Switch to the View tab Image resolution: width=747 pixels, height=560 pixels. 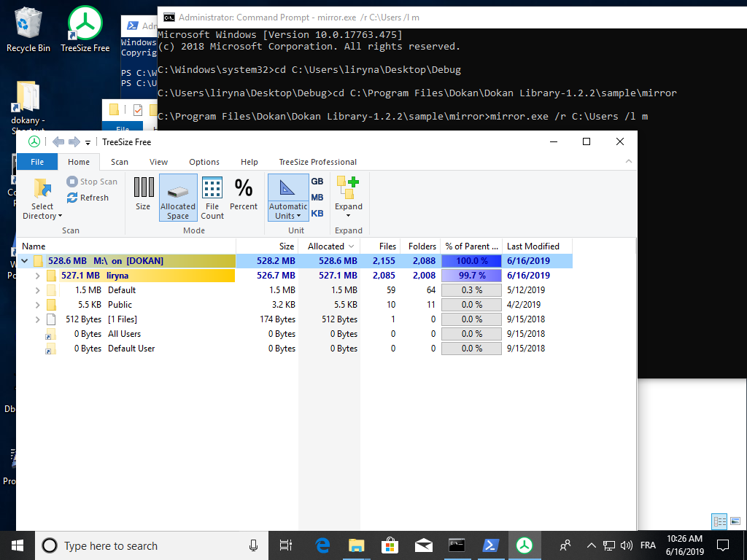[x=158, y=161]
